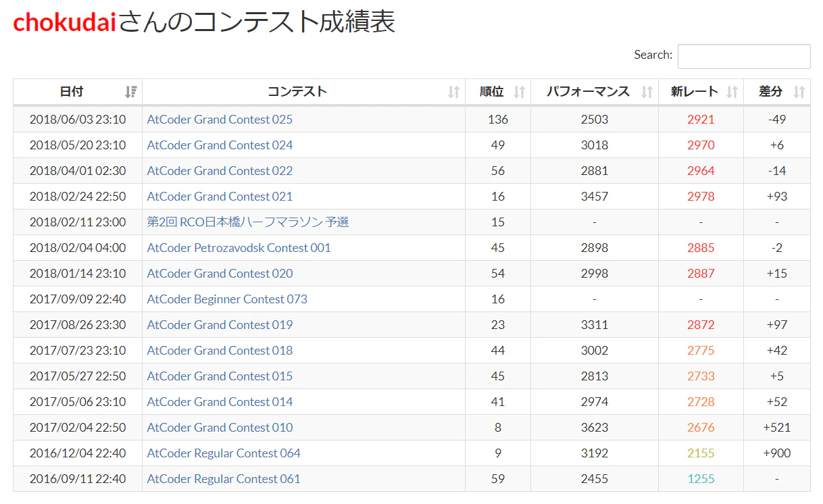823x504 pixels.
Task: Click the performance value 3457
Action: coord(595,197)
